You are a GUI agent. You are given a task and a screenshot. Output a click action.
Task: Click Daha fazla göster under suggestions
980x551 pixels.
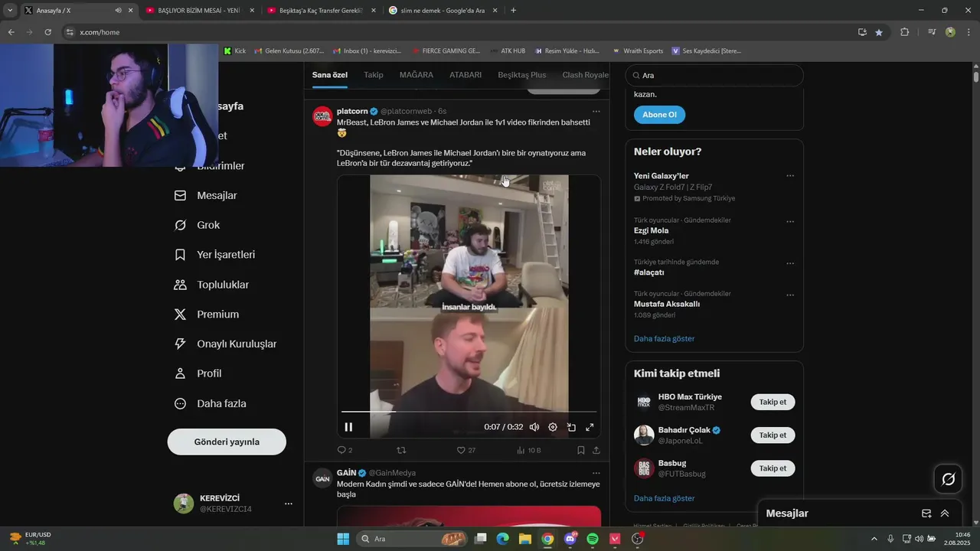(664, 498)
